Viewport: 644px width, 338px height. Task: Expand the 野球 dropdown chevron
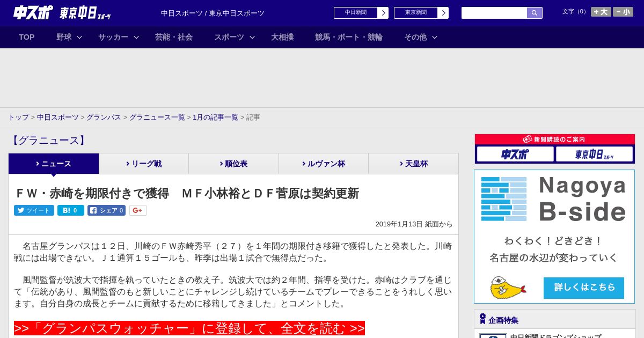(79, 37)
